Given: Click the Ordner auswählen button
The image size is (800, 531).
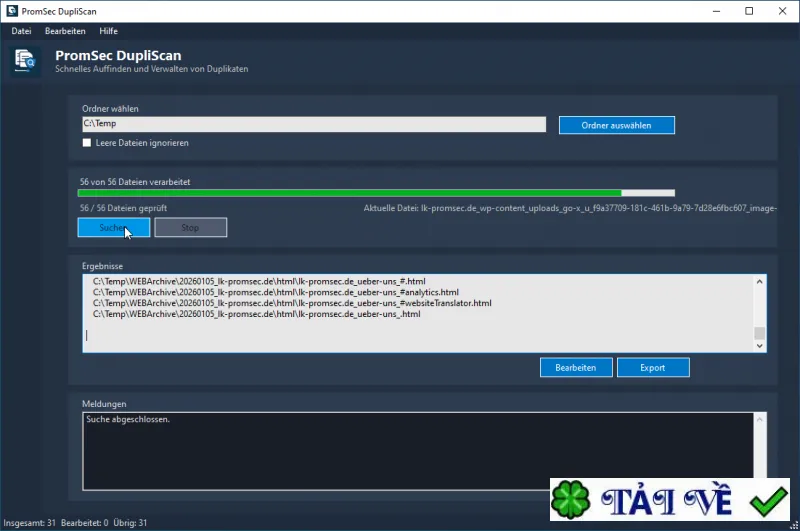Looking at the screenshot, I should point(616,125).
